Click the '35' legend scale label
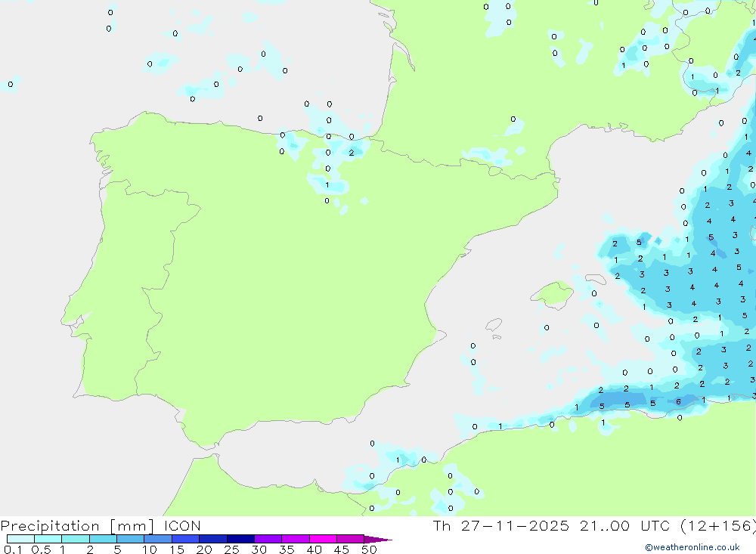This screenshot has height=554, width=756. tap(287, 549)
